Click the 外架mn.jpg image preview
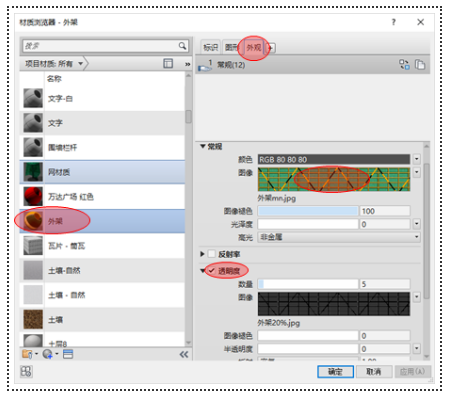 [334, 179]
